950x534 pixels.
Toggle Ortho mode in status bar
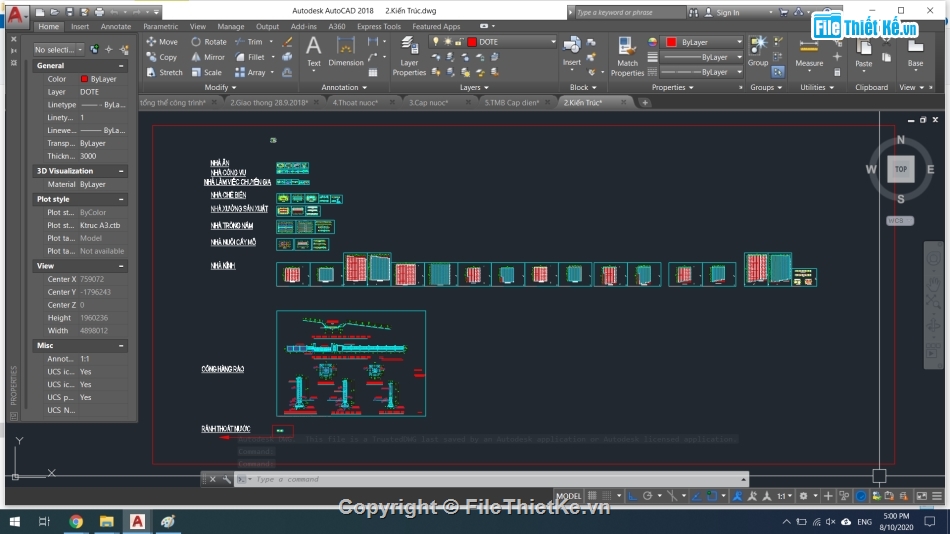(x=633, y=496)
